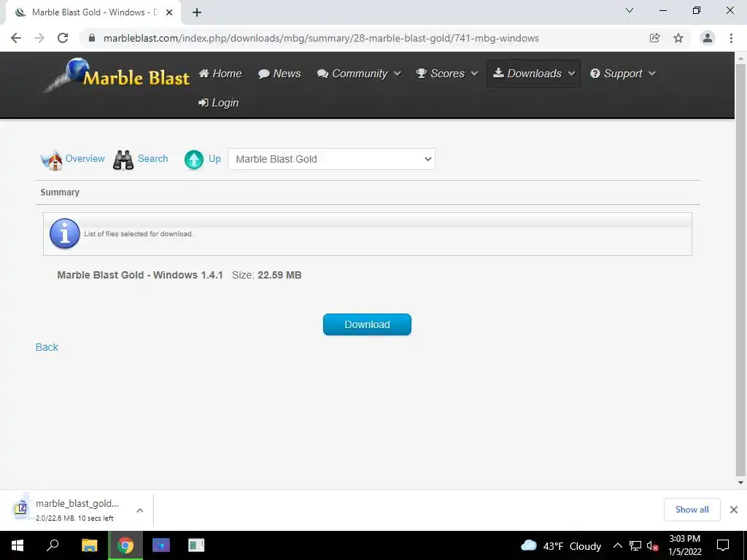Viewport: 747px width, 560px height.
Task: Click the Marble Blast logo
Action: pyautogui.click(x=117, y=75)
